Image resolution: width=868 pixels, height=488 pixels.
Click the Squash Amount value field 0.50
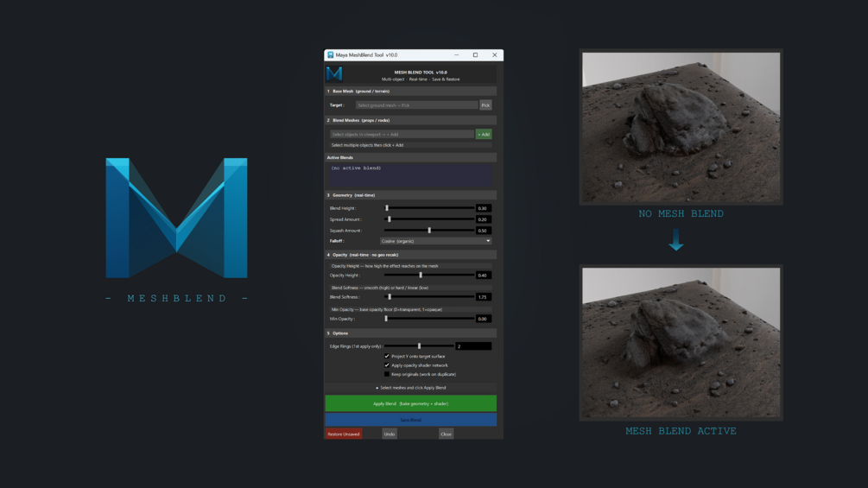[x=484, y=230]
